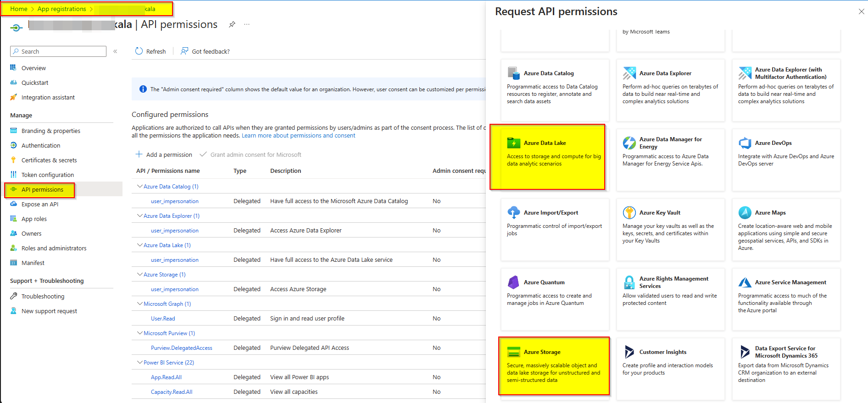Click Azure Data Explorer with Multifactor Authentication icon
Screen dimensions: 868x403
[745, 73]
